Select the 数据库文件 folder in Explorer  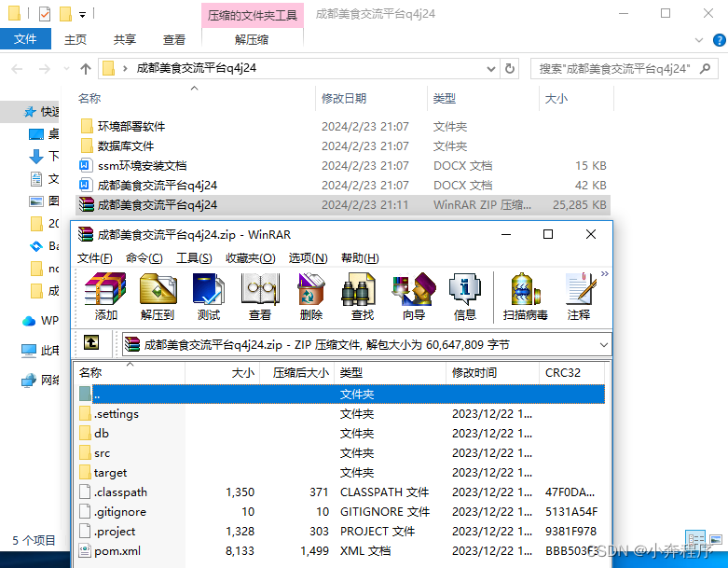(x=343, y=145)
